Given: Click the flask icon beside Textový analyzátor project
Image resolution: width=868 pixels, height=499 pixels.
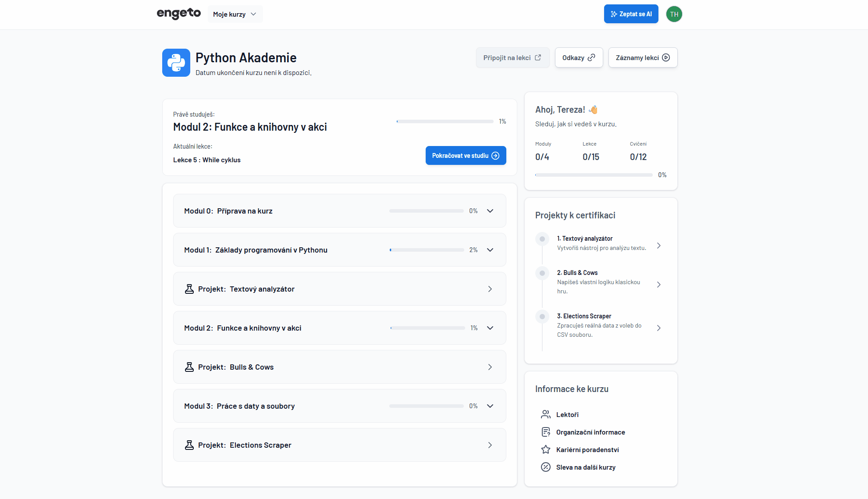Looking at the screenshot, I should tap(189, 289).
